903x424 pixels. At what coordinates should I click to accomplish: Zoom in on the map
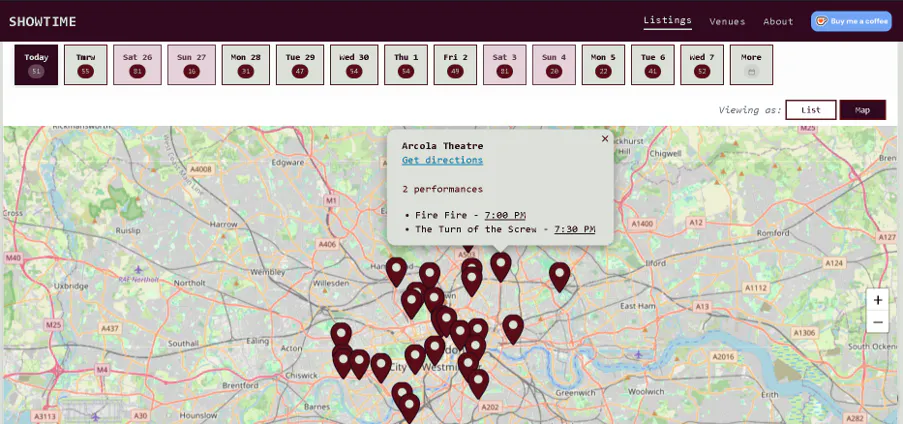(x=878, y=300)
